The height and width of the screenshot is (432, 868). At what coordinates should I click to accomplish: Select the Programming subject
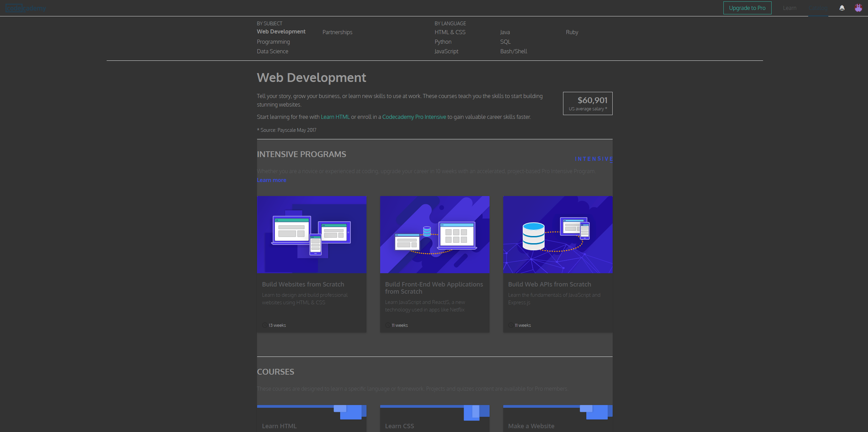click(273, 42)
